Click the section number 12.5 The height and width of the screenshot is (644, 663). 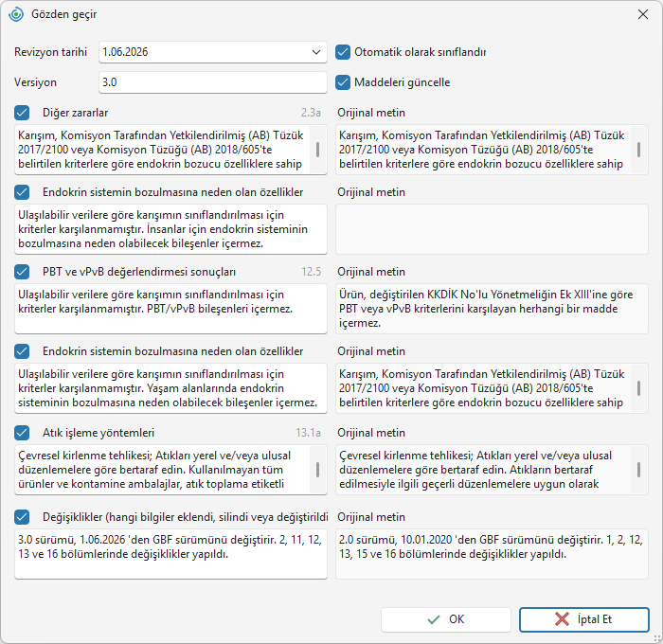pos(312,272)
